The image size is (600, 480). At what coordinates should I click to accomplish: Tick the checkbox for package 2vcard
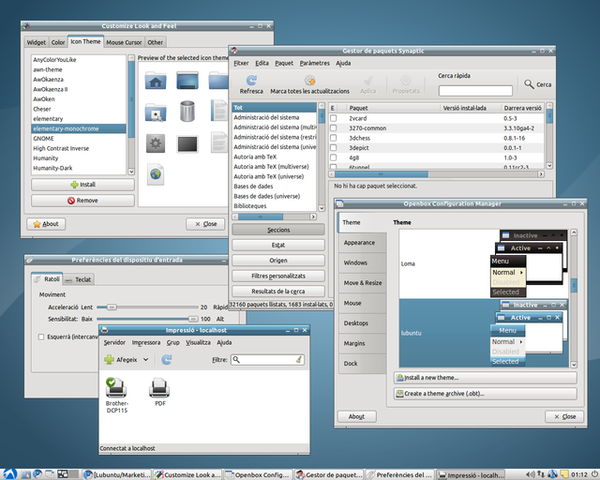tap(332, 118)
